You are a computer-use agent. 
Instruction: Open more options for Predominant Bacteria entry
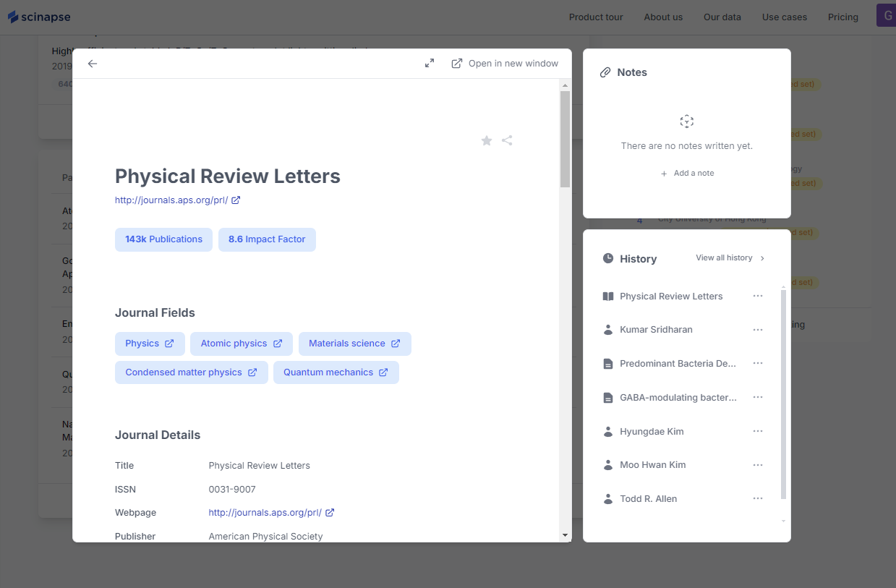758,363
